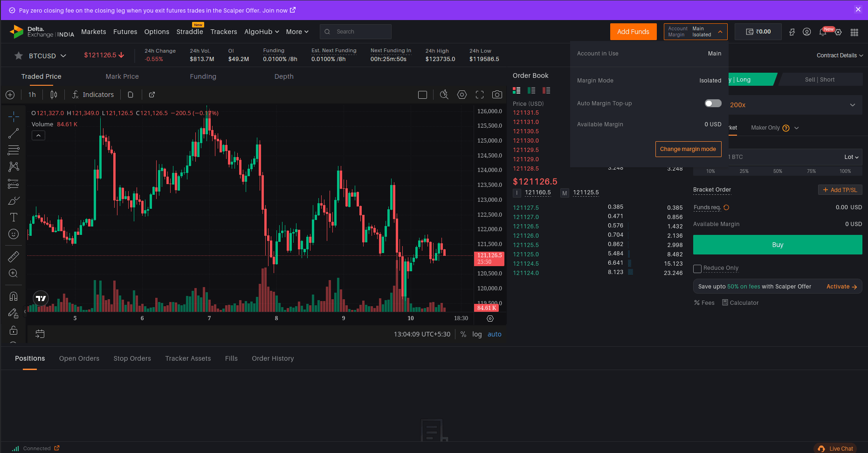Select the trend line drawing tool
This screenshot has height=453, width=868.
tap(13, 133)
